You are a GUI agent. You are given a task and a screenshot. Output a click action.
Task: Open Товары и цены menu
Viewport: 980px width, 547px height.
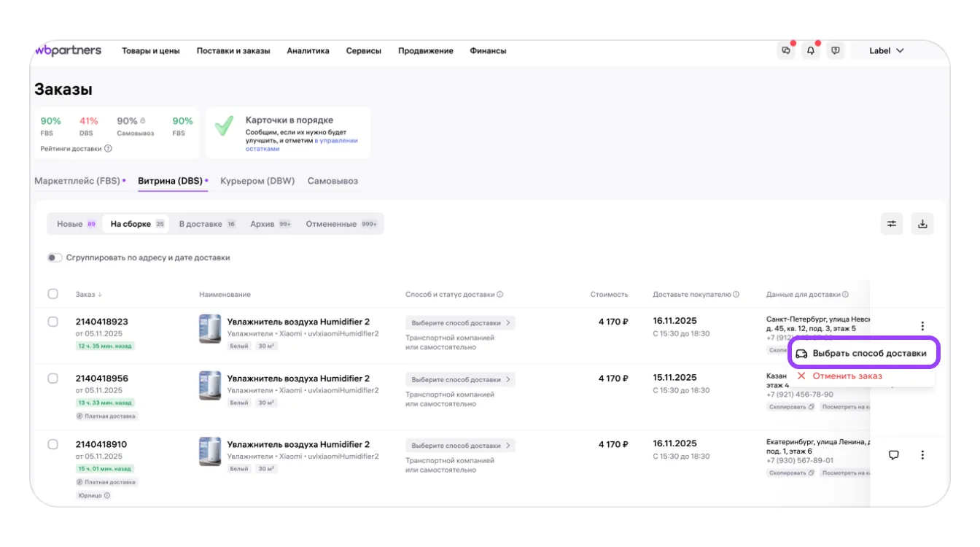click(151, 51)
